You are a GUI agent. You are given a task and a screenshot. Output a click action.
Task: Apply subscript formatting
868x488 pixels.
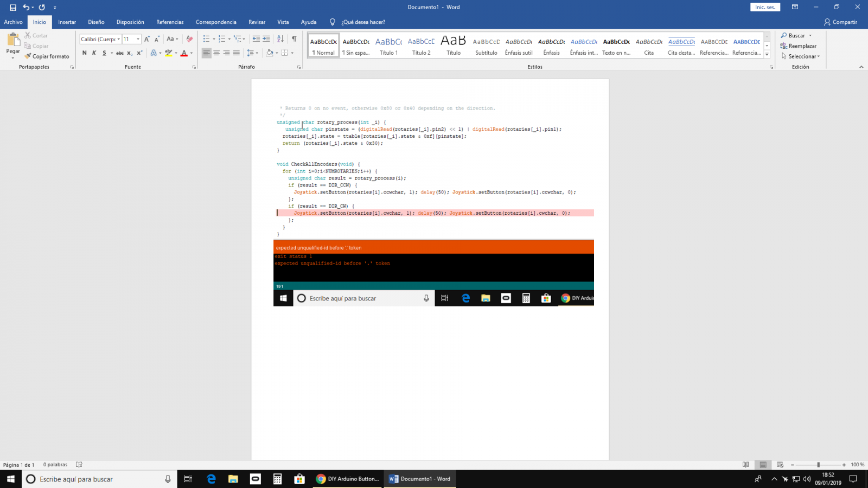[x=130, y=53]
